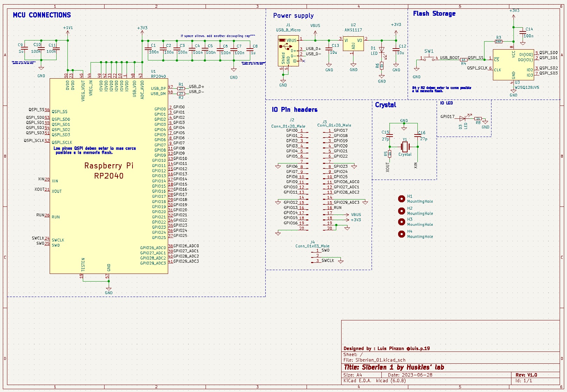
Task: Click the GND symbol below the RP2040 chip
Action: pyautogui.click(x=109, y=290)
